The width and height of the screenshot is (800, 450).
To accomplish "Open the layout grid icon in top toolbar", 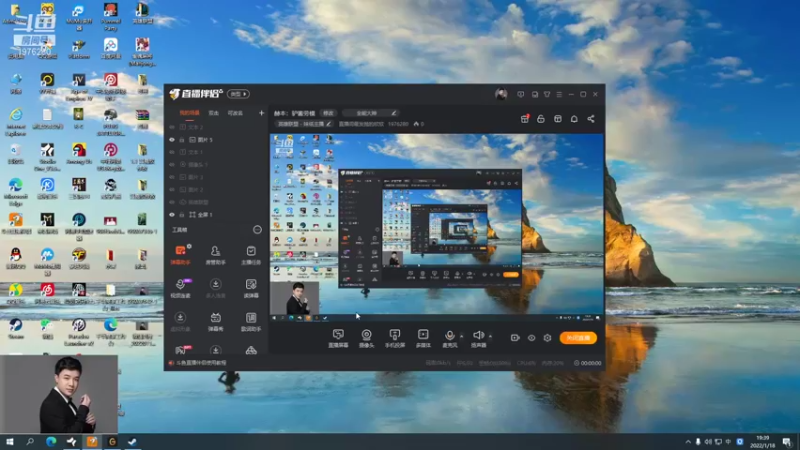I will coord(558,119).
